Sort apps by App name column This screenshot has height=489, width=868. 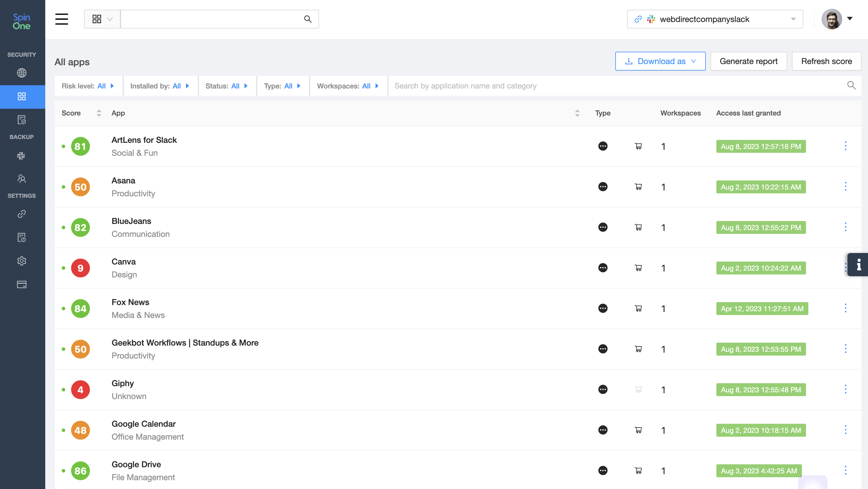click(577, 113)
